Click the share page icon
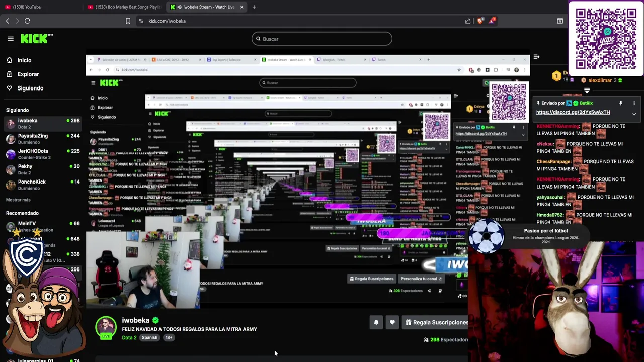The height and width of the screenshot is (362, 644). [x=468, y=21]
